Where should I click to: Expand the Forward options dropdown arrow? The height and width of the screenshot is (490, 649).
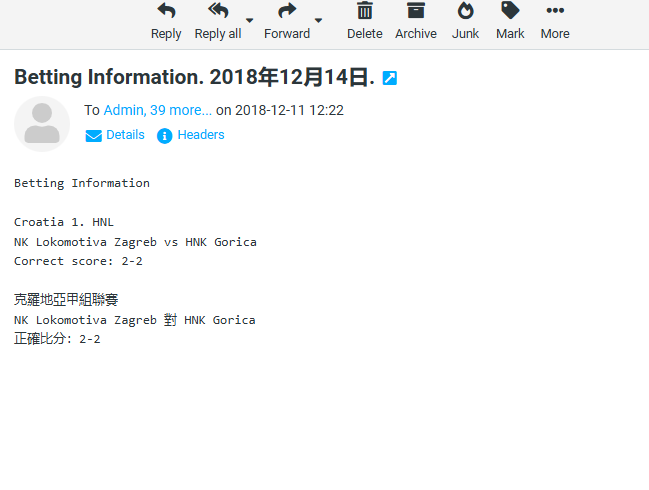pos(319,20)
